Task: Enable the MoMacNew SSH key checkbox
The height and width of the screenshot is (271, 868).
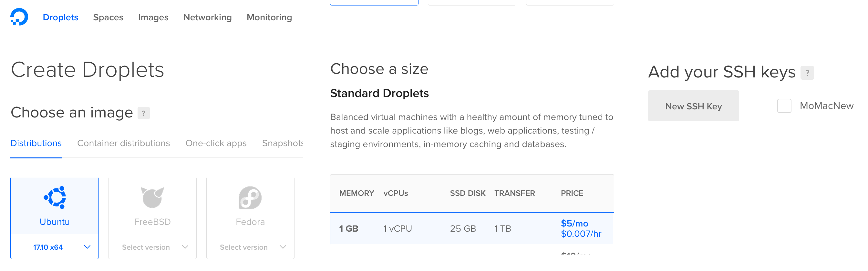Action: click(x=784, y=106)
